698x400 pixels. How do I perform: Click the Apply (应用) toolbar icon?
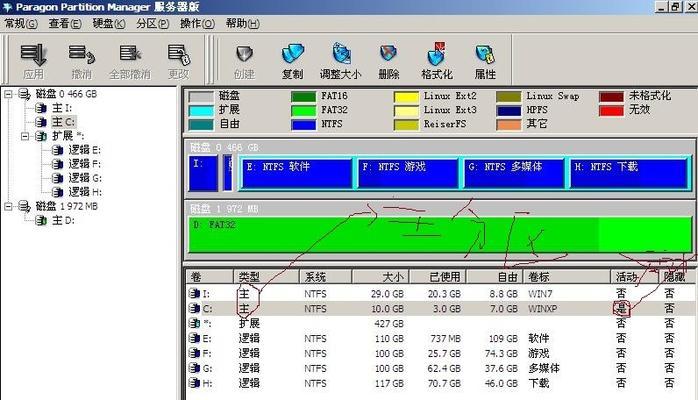pyautogui.click(x=33, y=55)
